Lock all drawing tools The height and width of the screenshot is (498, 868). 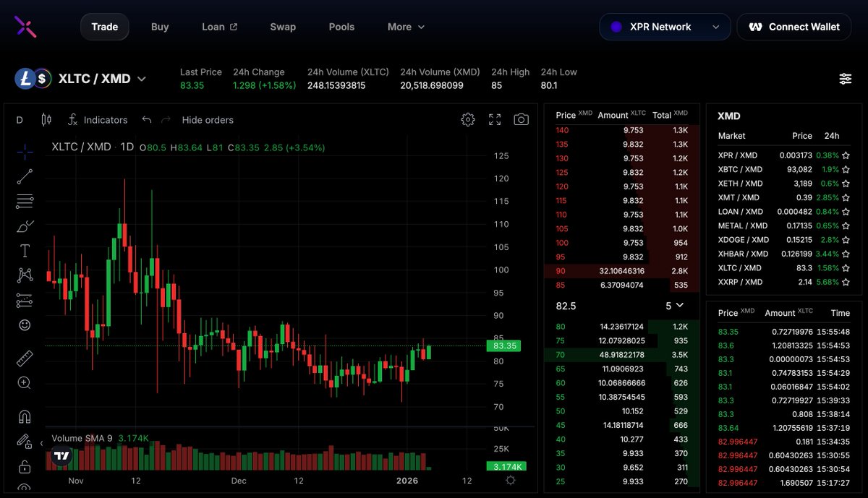pyautogui.click(x=25, y=466)
